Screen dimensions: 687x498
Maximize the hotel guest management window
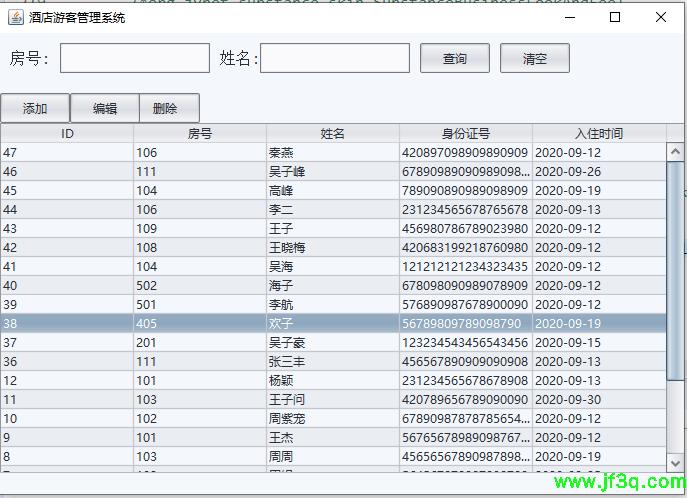point(615,17)
